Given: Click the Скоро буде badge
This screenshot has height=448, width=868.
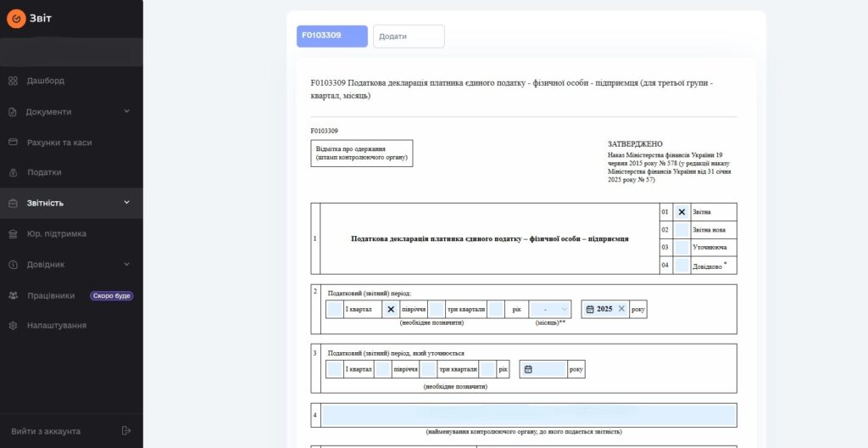Looking at the screenshot, I should [x=111, y=296].
